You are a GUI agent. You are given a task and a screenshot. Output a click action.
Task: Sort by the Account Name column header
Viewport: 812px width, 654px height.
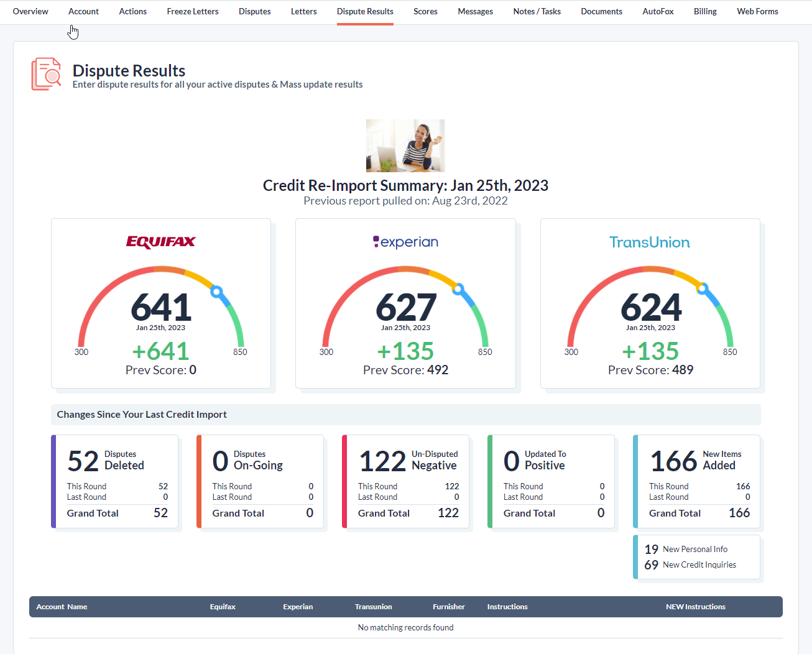[x=62, y=607]
